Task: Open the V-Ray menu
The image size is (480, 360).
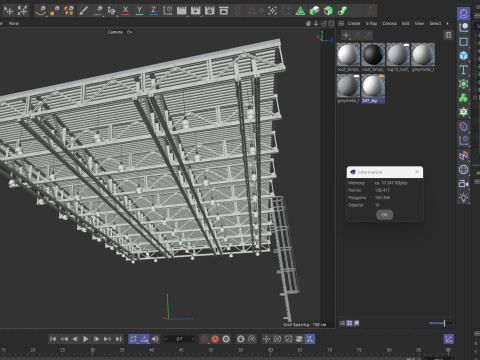Action: point(371,23)
